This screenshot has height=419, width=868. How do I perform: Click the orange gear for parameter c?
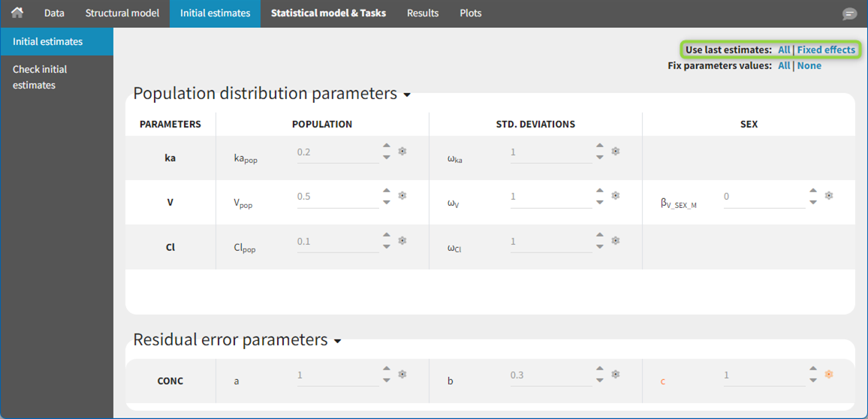(829, 375)
